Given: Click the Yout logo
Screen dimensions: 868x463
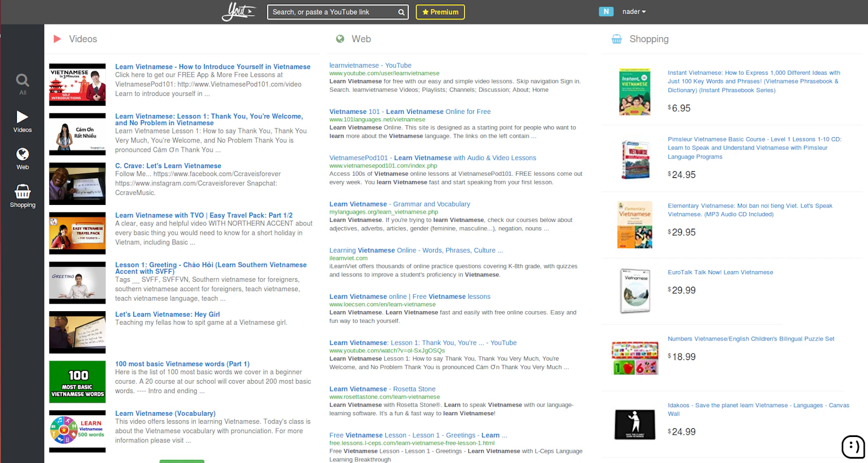Looking at the screenshot, I should click(x=238, y=11).
